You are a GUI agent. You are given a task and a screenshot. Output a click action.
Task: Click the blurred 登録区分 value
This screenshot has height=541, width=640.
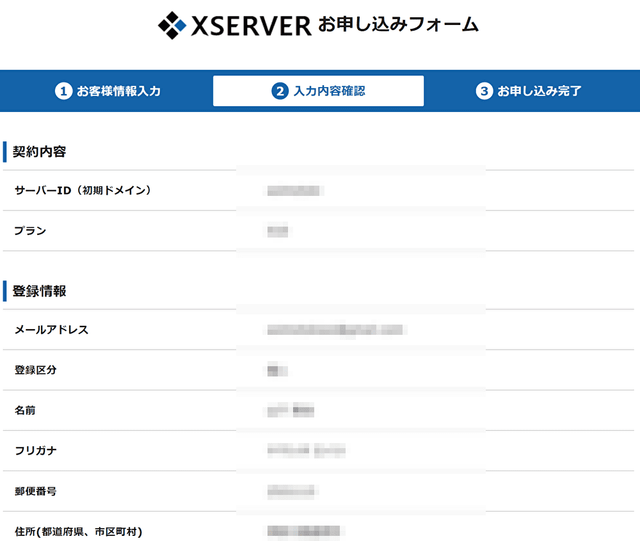coord(278,370)
